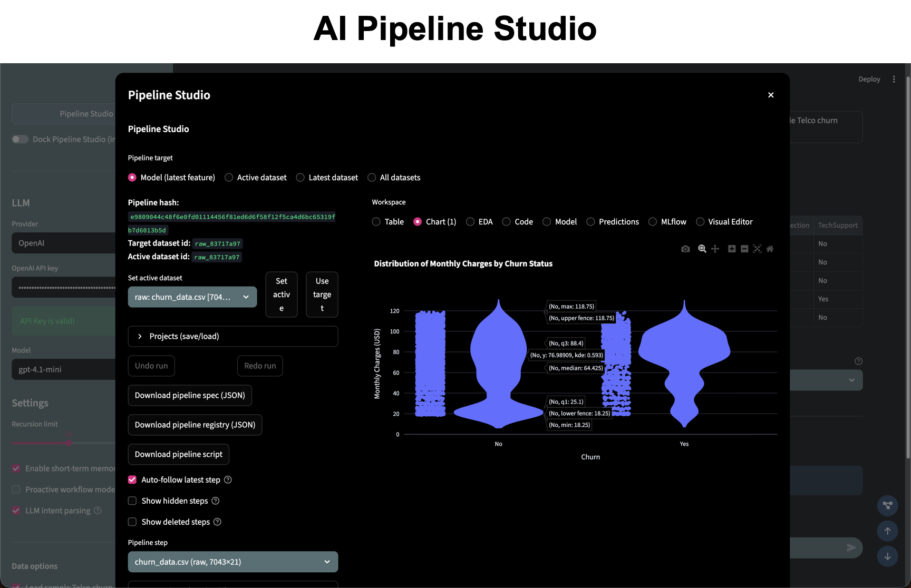
Task: Select the Predictions workspace radio button
Action: [x=590, y=222]
